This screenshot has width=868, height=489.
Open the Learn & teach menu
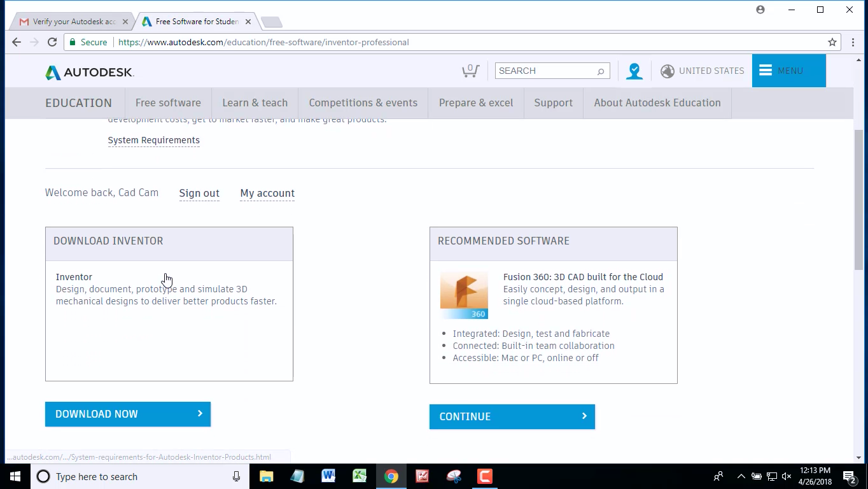click(255, 103)
